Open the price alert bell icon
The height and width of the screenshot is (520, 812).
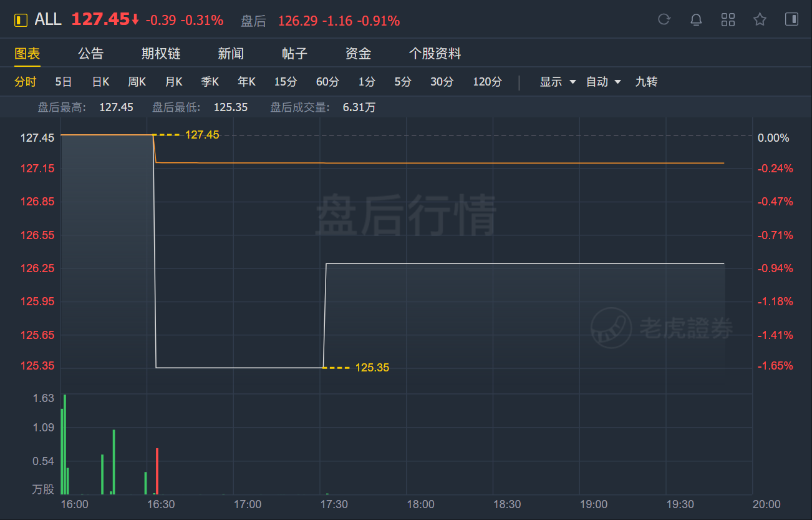click(696, 19)
